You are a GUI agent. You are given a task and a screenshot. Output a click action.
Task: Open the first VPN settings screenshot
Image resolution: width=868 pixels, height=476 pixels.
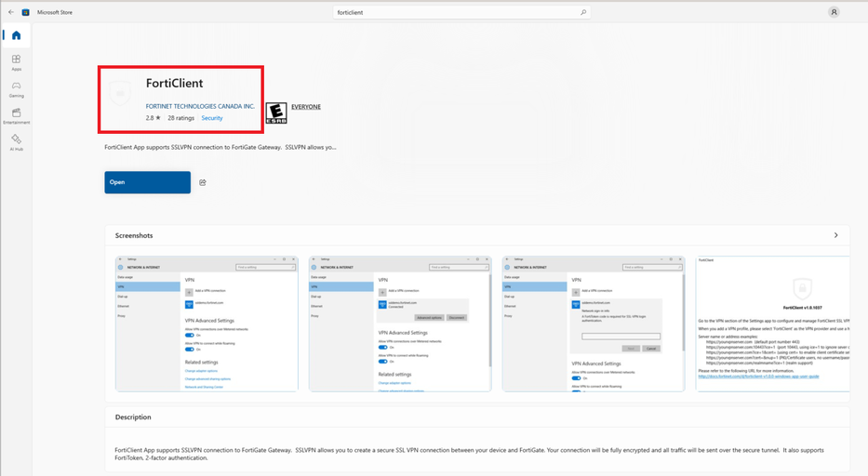(x=207, y=324)
